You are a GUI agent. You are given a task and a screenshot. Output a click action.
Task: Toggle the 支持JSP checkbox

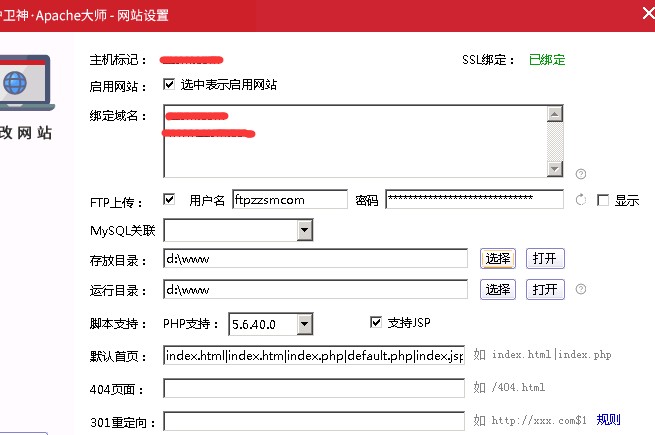click(376, 322)
